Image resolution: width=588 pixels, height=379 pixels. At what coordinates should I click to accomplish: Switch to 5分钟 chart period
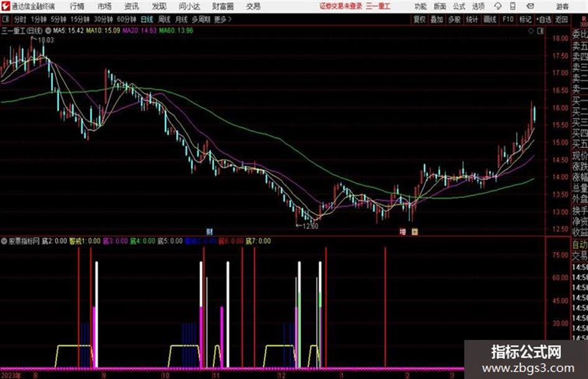58,19
